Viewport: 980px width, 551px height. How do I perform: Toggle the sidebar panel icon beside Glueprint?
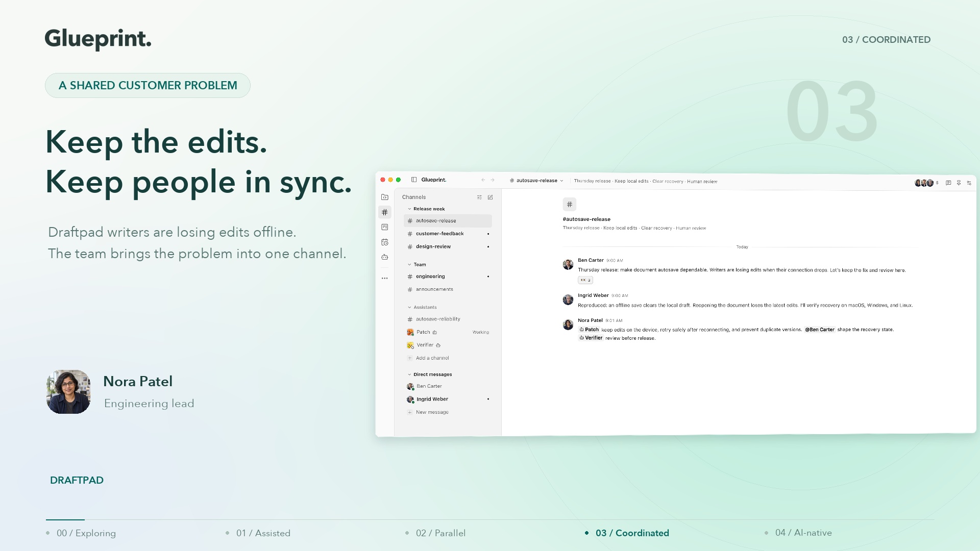(x=414, y=180)
